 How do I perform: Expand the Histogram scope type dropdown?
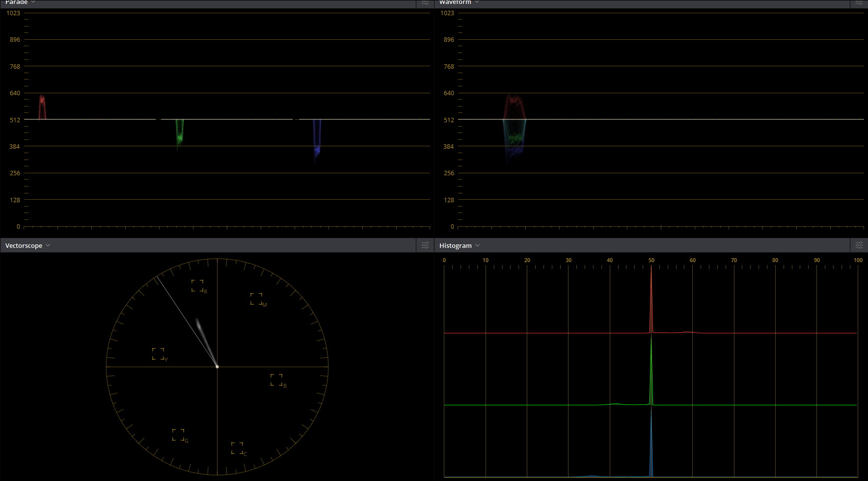(x=477, y=245)
